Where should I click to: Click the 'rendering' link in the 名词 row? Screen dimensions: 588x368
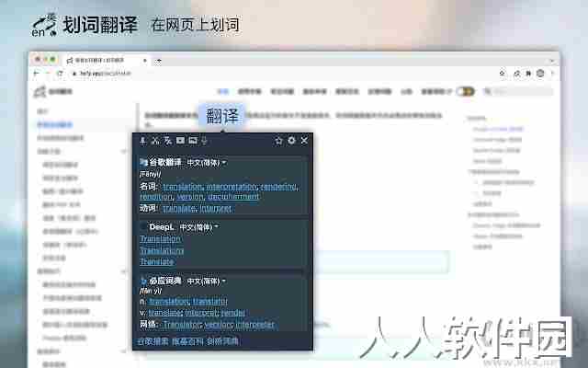[x=278, y=187]
